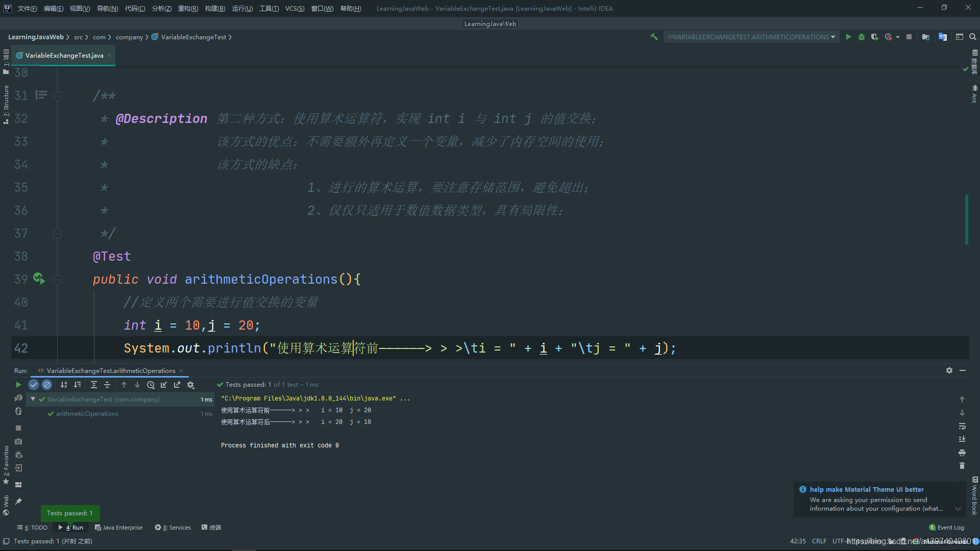Click the run test gutter icon at line 39

39,279
